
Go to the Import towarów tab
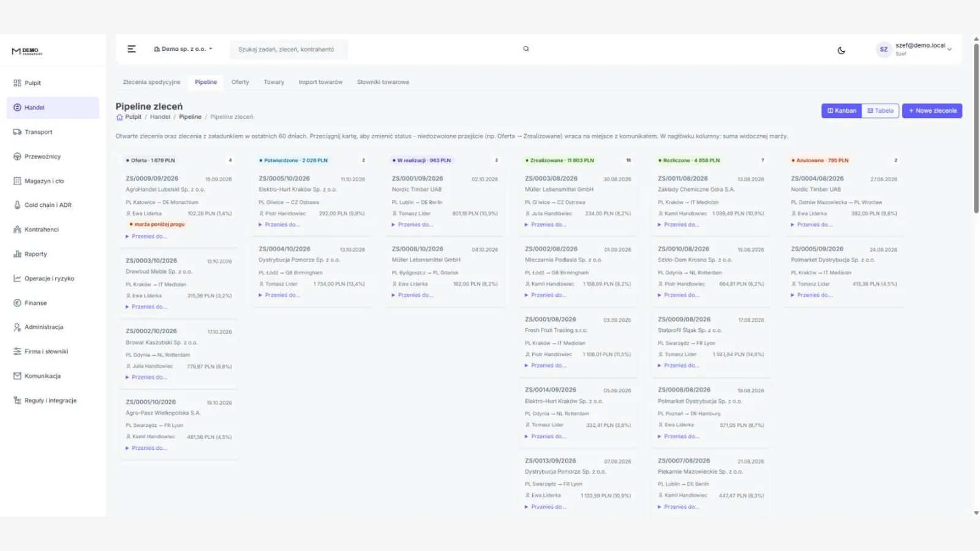tap(320, 82)
